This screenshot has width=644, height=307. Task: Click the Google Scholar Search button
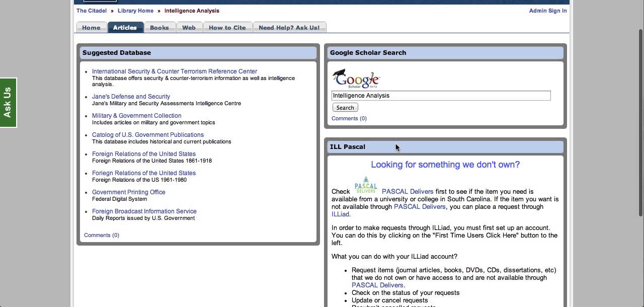coord(345,108)
